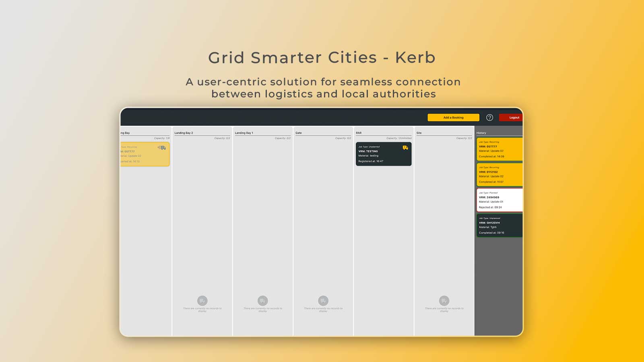Click the truck icon on 0STT77 card
This screenshot has width=644, height=362.
pyautogui.click(x=162, y=148)
